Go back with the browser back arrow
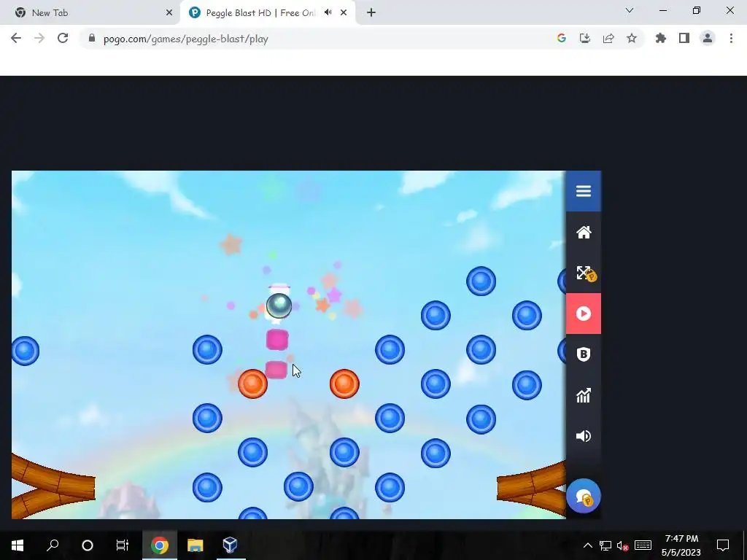The height and width of the screenshot is (560, 747). (x=16, y=39)
